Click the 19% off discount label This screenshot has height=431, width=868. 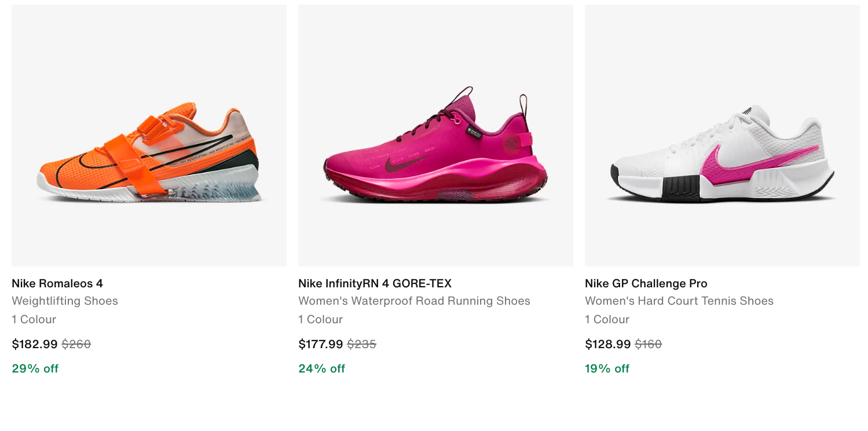coord(607,368)
